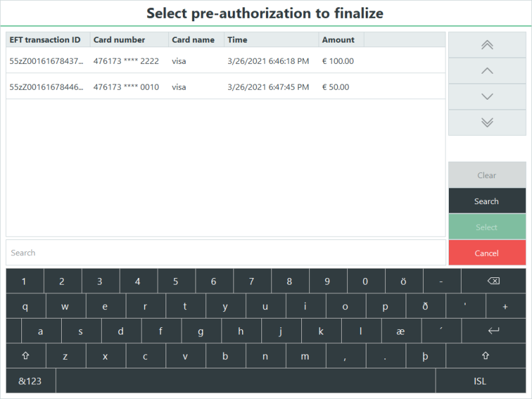The height and width of the screenshot is (399, 532).
Task: Toggle the right shift arrow key
Action: (486, 356)
